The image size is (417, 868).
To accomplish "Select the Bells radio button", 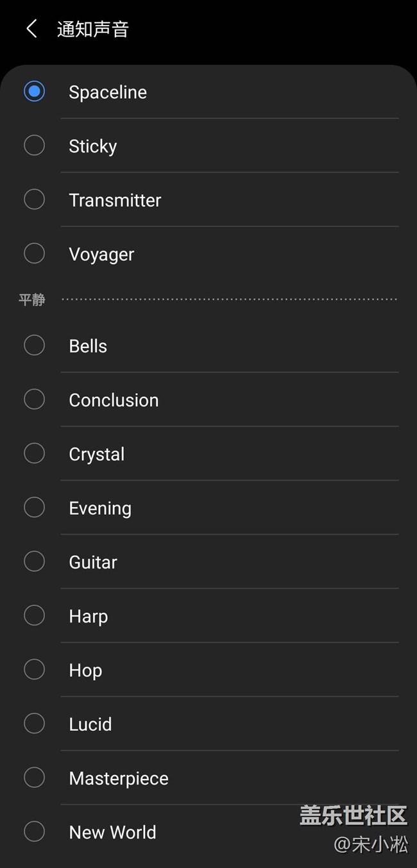I will [x=34, y=346].
